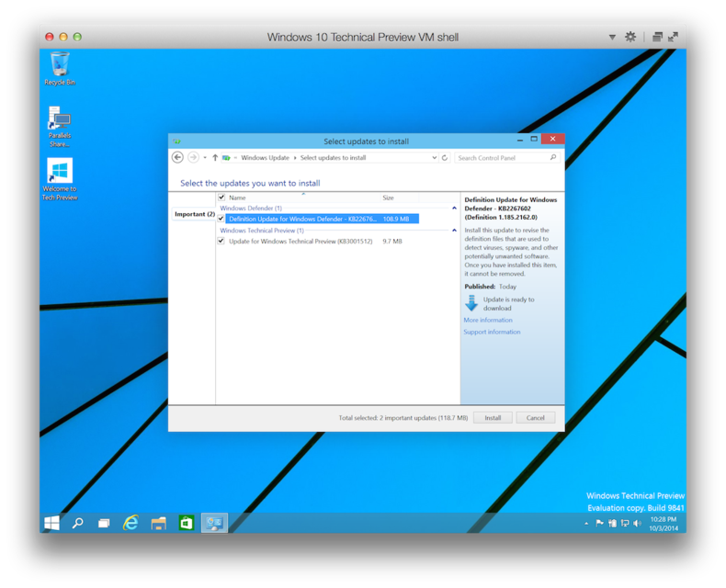
Task: Select the 9.7 MB size cell
Action: (392, 242)
